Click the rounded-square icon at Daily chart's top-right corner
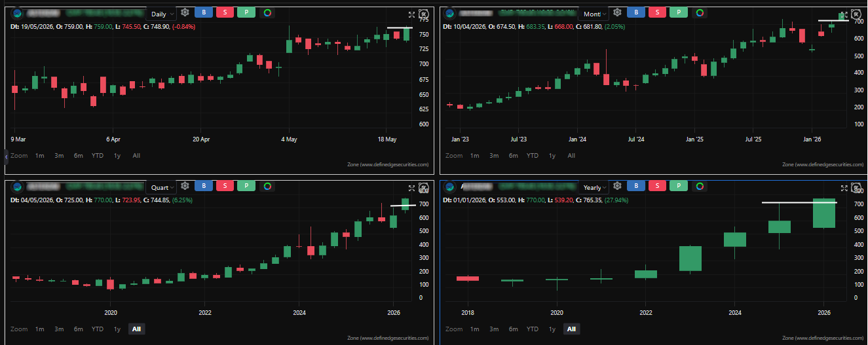Viewport: 868px width, 345px height. coord(423,14)
